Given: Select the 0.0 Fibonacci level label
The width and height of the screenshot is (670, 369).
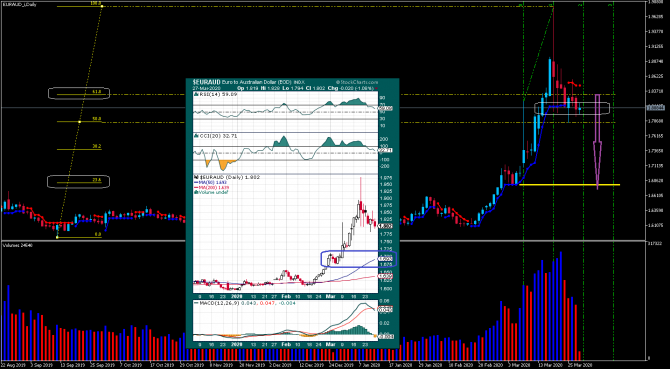Looking at the screenshot, I should point(97,234).
